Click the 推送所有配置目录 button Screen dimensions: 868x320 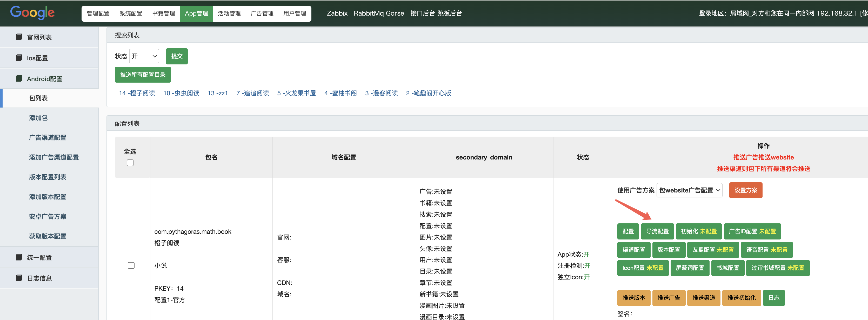143,75
